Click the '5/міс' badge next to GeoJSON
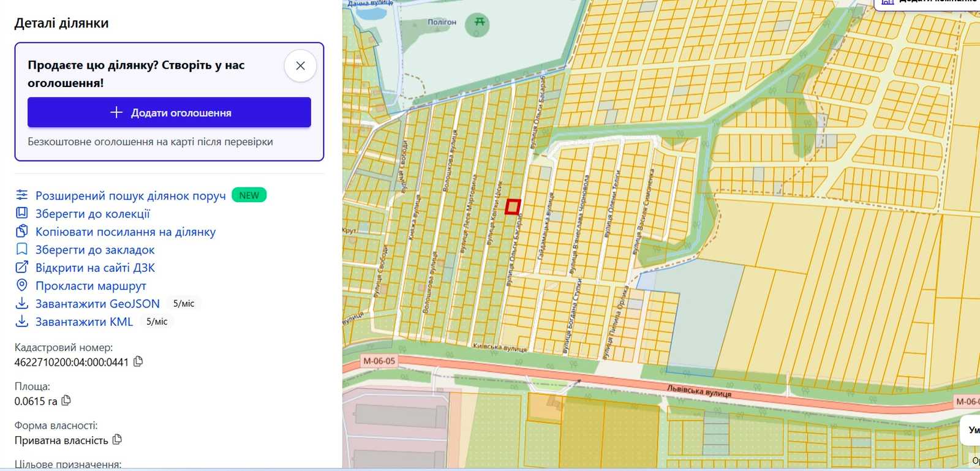Screen dimensions: 980x471 pyautogui.click(x=184, y=304)
